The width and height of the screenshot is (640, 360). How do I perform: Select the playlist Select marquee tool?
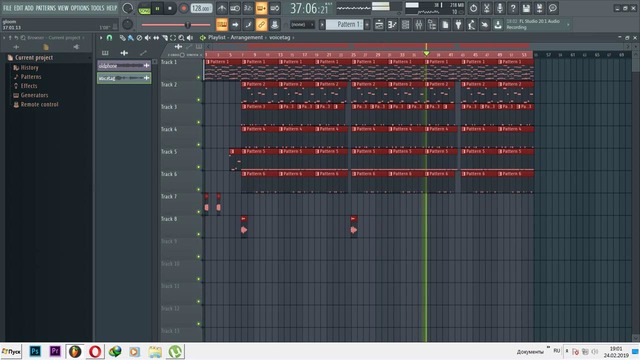click(x=173, y=38)
